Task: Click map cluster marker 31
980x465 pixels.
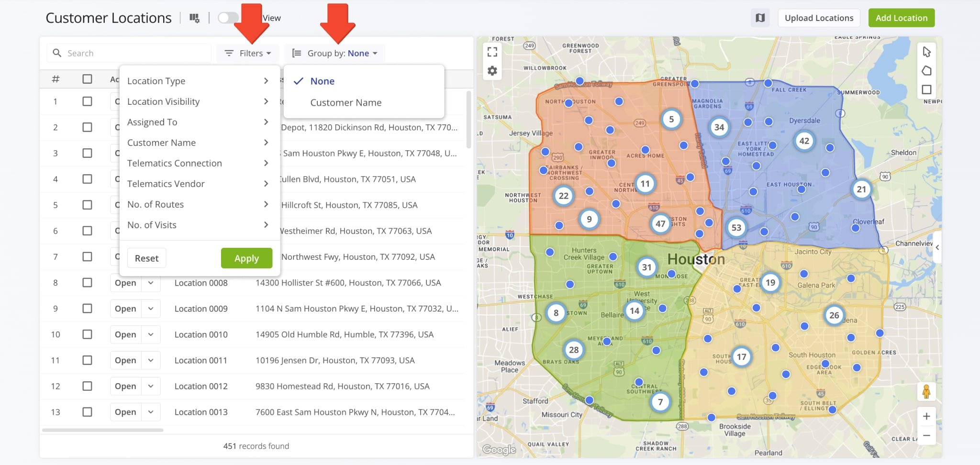Action: 646,267
